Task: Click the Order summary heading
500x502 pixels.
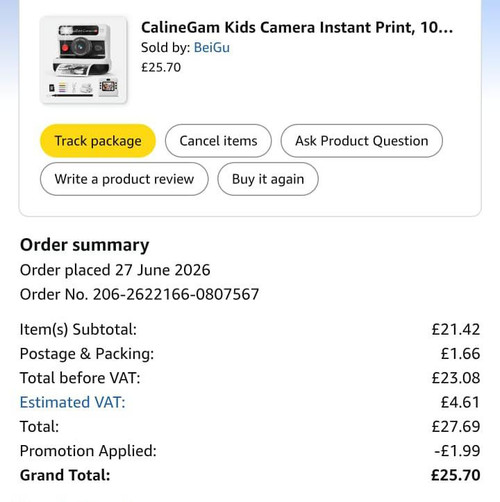Action: click(x=85, y=245)
